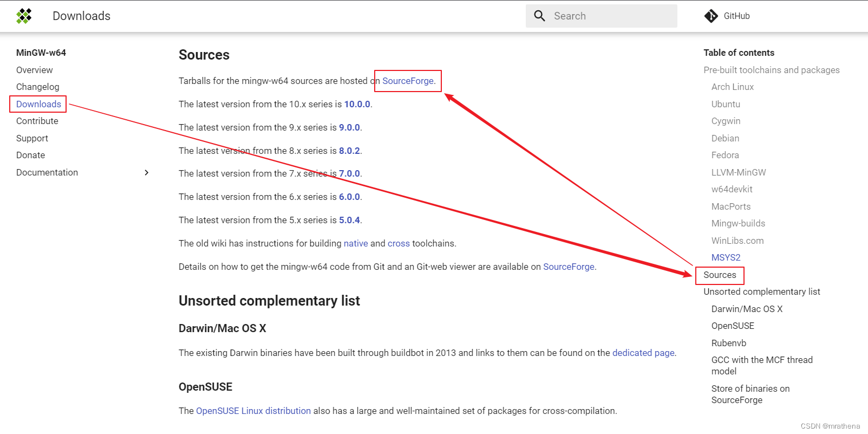
Task: Click the Table of contents label
Action: (739, 53)
